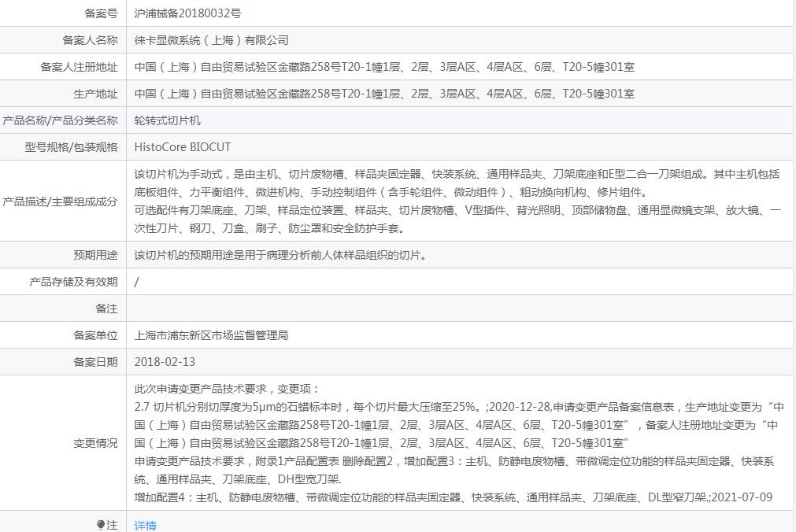Click the 备案单位 label
This screenshot has width=796, height=532.
click(95, 335)
